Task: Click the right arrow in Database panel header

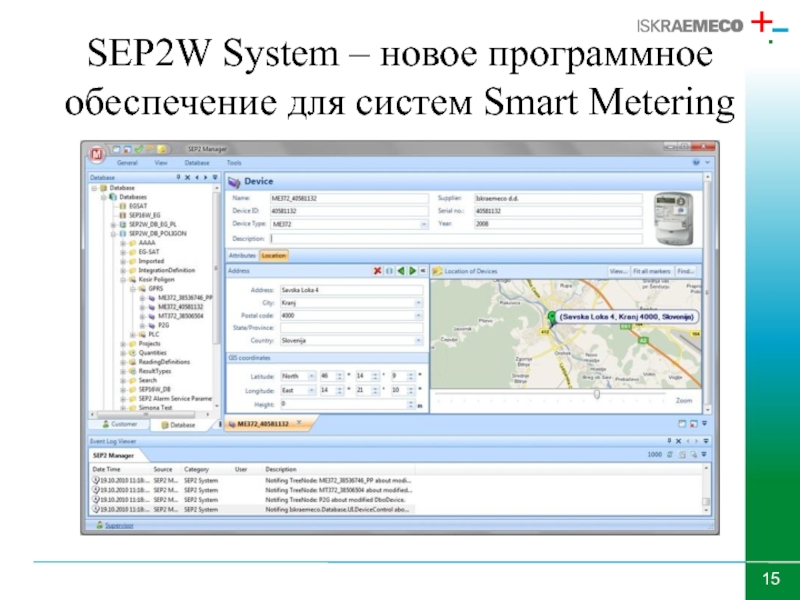Action: 206,178
